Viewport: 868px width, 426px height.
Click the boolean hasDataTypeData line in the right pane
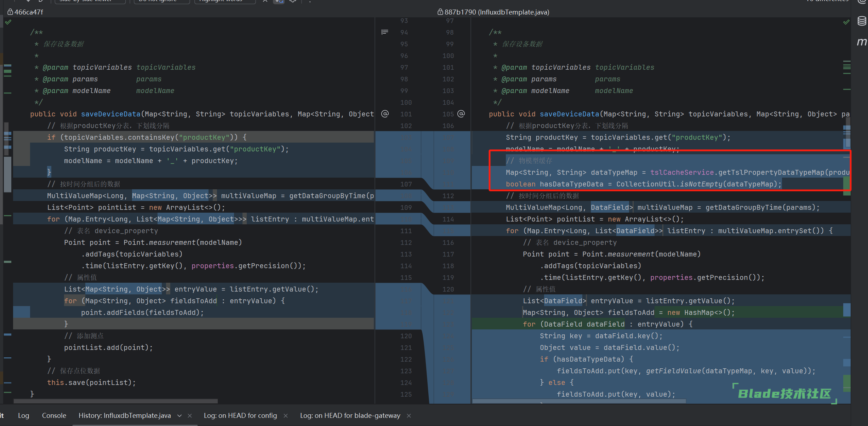644,184
